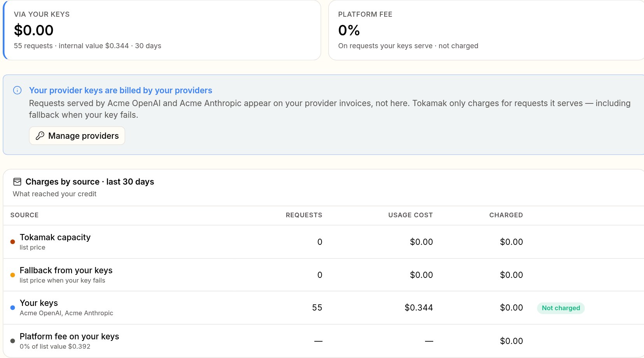
Task: Click the VIA YOUR KEYS card label
Action: tap(42, 14)
